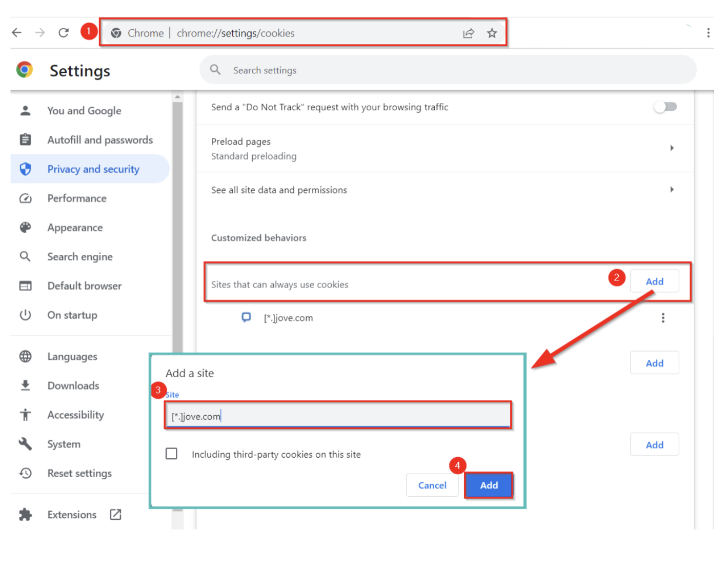Toggle the Do Not Track switch
The image size is (728, 569).
point(665,107)
